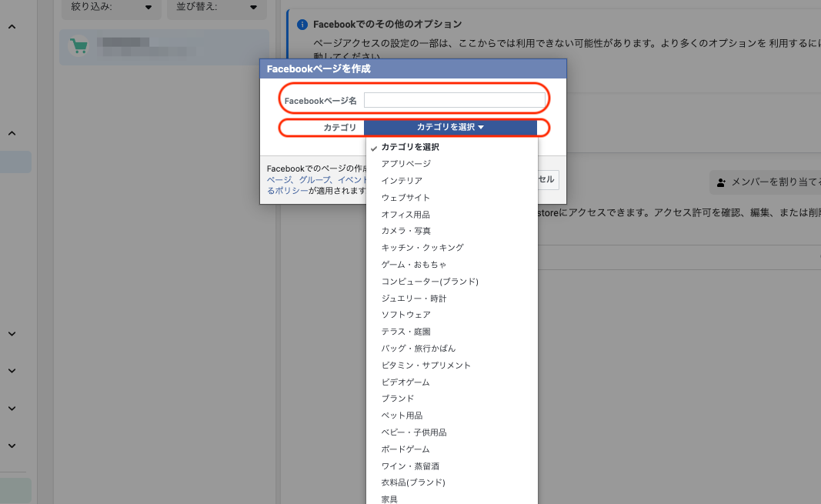The width and height of the screenshot is (821, 504).
Task: Choose ボードゲーム category option
Action: tap(452, 449)
